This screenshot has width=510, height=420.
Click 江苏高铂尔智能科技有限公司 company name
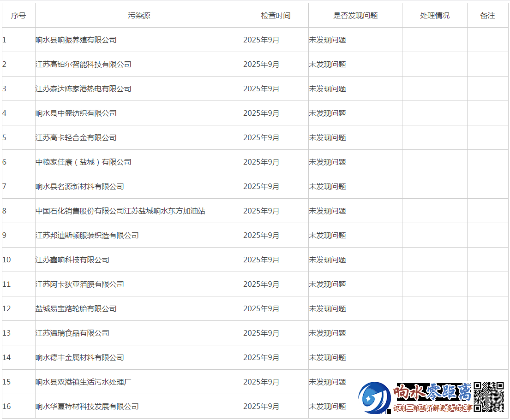(84, 65)
